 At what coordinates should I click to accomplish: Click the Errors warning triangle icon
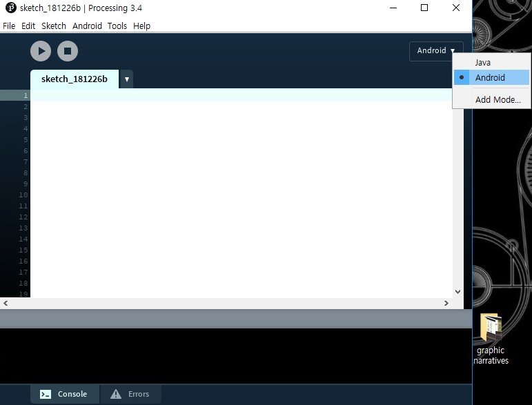point(116,394)
